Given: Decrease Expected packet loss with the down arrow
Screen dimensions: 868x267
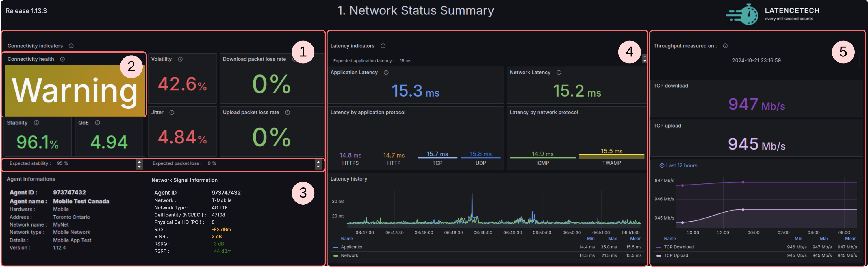Looking at the screenshot, I should 318,167.
